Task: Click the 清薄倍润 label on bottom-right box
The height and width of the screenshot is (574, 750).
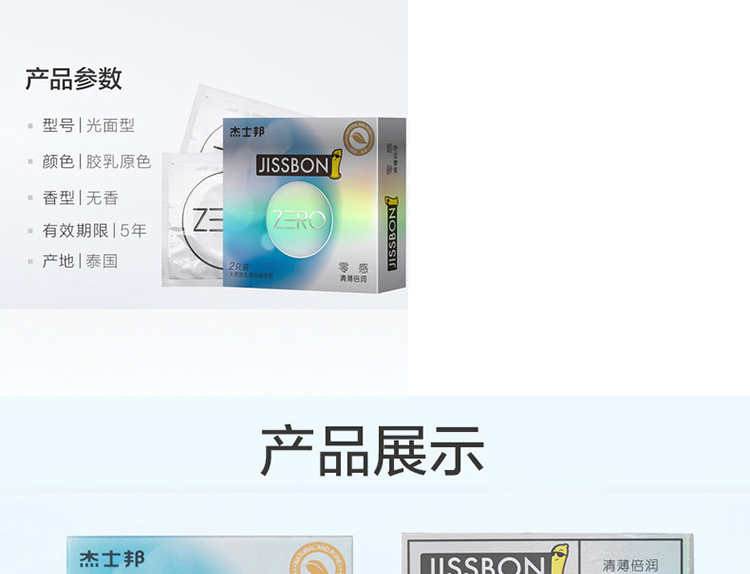Action: [630, 565]
